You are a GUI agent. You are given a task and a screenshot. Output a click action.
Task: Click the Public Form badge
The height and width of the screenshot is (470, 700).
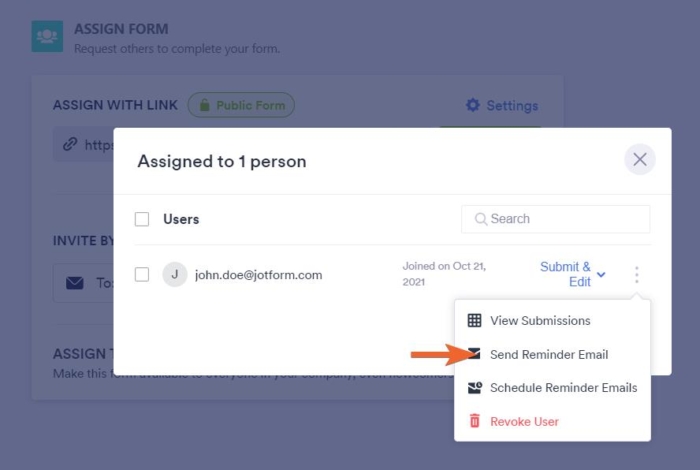[241, 105]
